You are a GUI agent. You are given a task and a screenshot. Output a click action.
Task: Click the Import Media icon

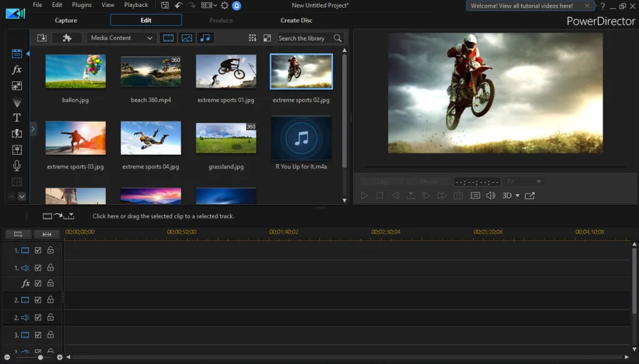pos(42,38)
